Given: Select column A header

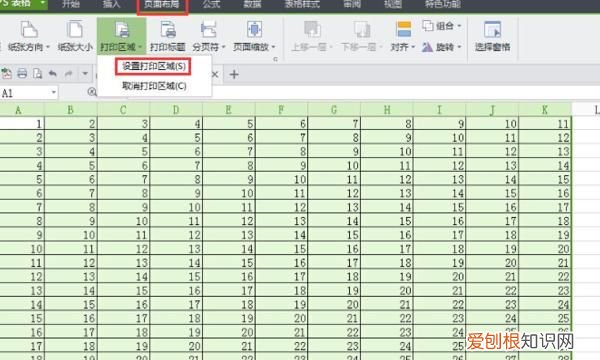Looking at the screenshot, I should pos(22,110).
